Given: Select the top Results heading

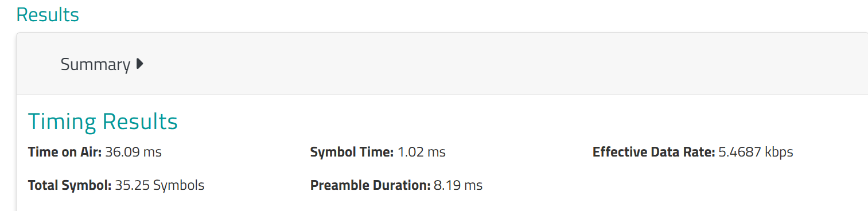Looking at the screenshot, I should (x=48, y=14).
